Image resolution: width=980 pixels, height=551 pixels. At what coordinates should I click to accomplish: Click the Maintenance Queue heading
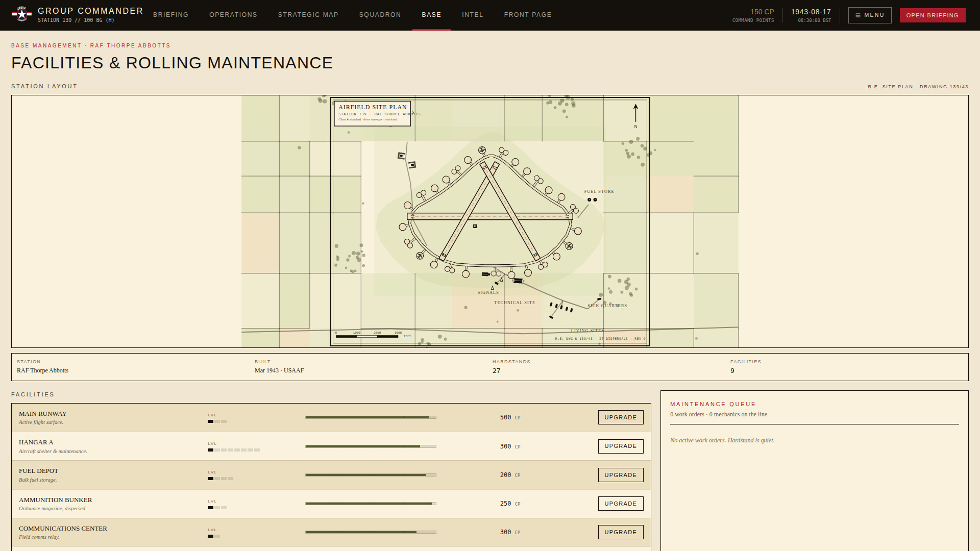713,404
